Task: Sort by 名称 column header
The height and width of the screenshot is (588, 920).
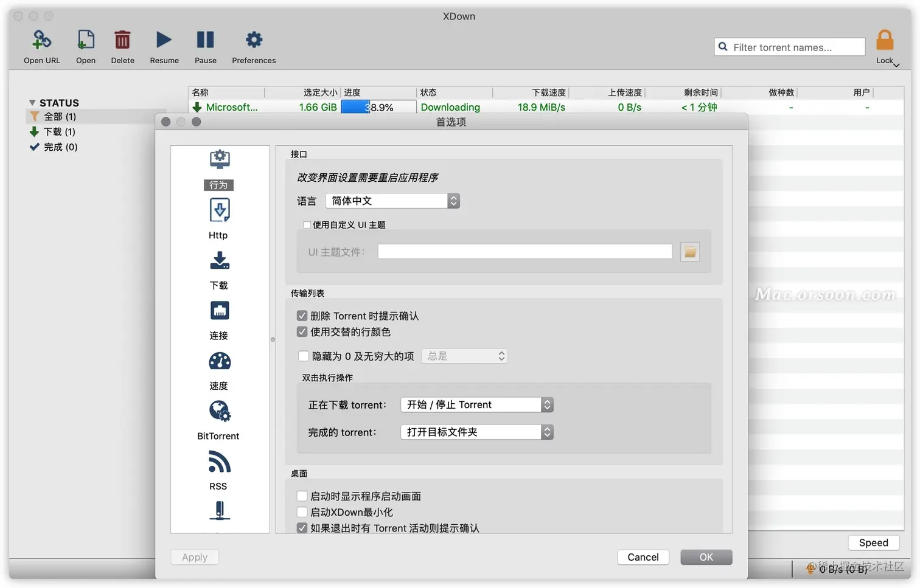Action: tap(226, 92)
